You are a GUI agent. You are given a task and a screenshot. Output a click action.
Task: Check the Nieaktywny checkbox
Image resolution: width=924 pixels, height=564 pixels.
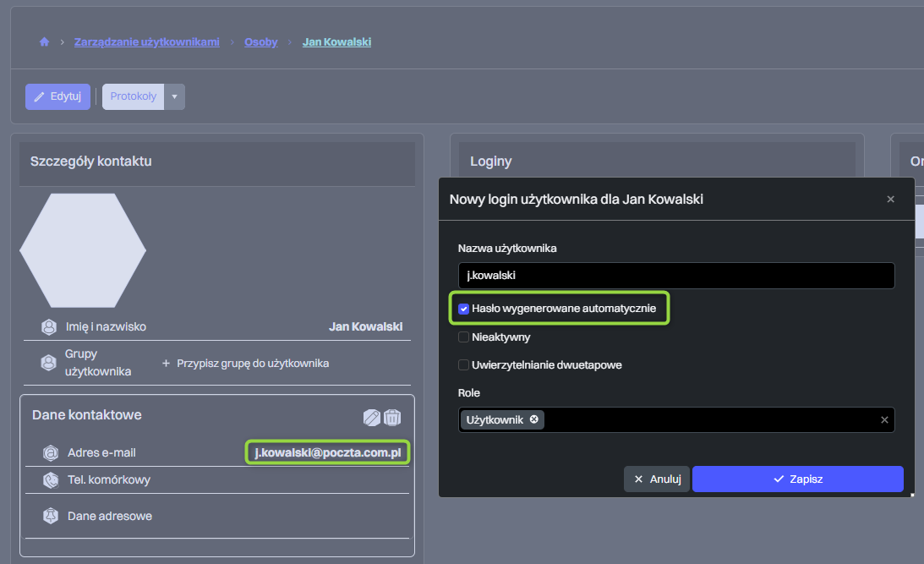[x=463, y=337]
